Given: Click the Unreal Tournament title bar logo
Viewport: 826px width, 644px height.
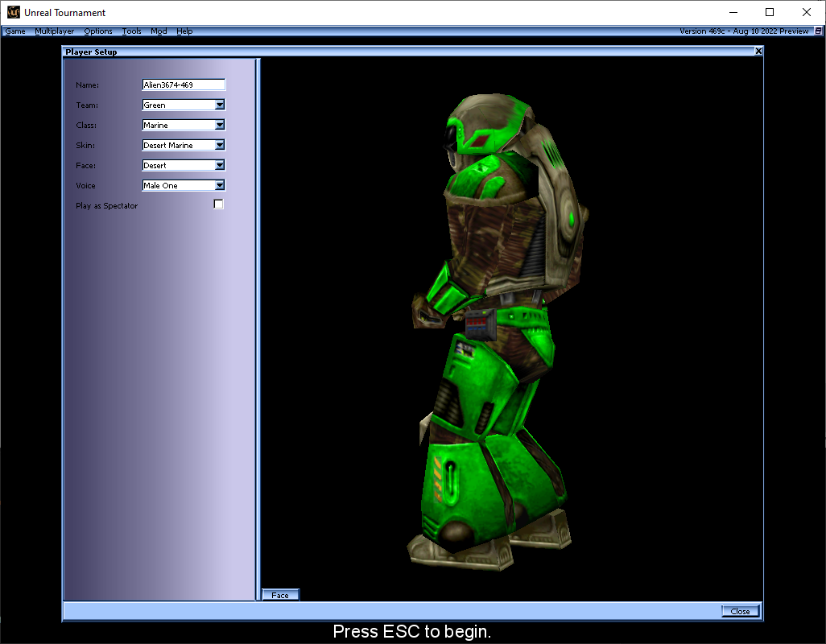Looking at the screenshot, I should point(13,12).
